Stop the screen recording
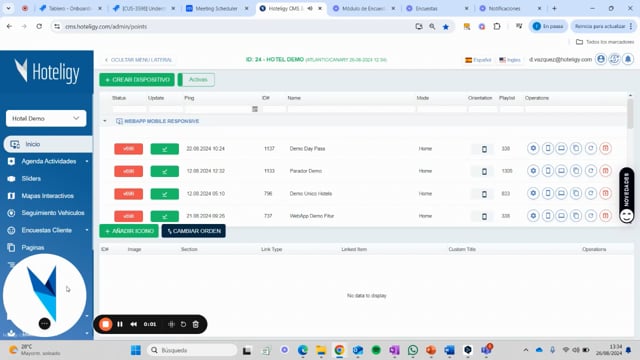The width and height of the screenshot is (640, 360). (106, 324)
